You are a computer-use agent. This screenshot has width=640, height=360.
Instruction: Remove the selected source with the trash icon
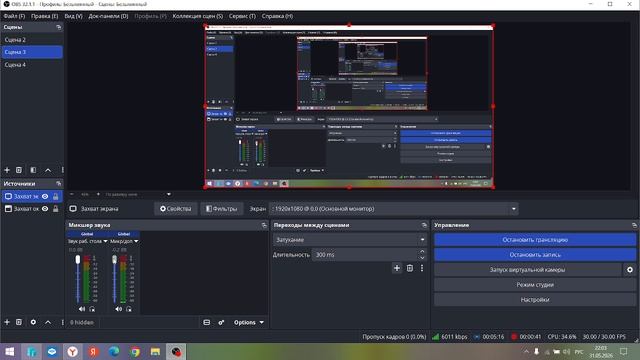[19, 322]
